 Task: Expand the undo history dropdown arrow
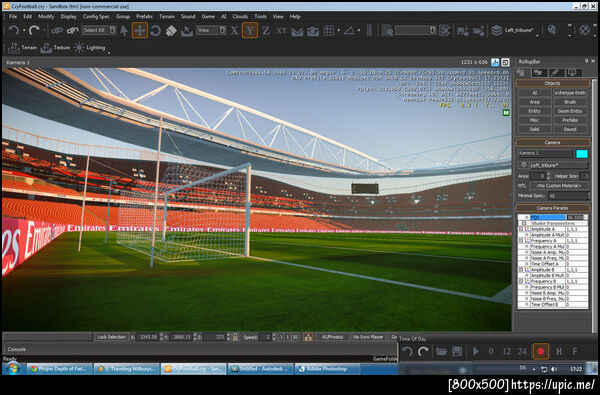pos(24,30)
